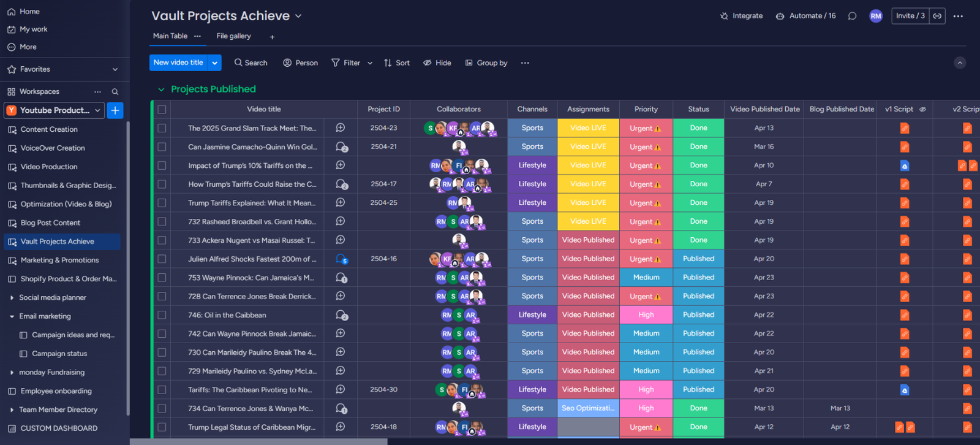Check the Trump Tariffs Explained row checkbox

click(162, 203)
